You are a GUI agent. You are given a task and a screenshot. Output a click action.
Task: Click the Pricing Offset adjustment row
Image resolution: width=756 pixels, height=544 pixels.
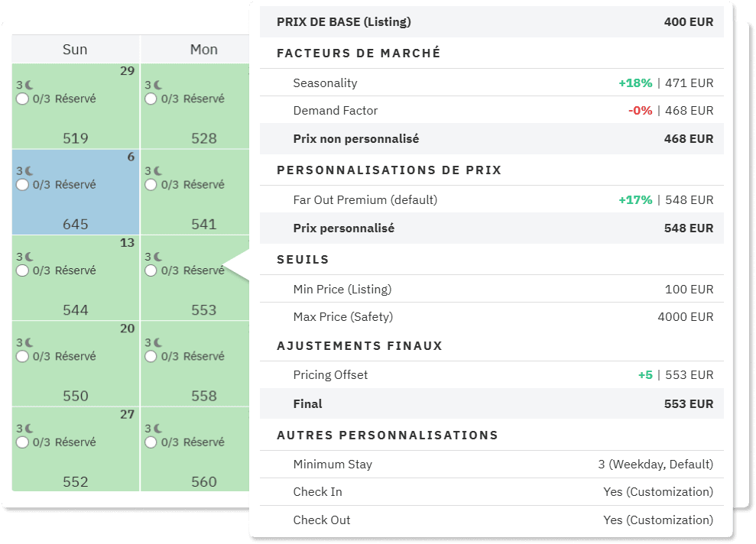click(492, 374)
